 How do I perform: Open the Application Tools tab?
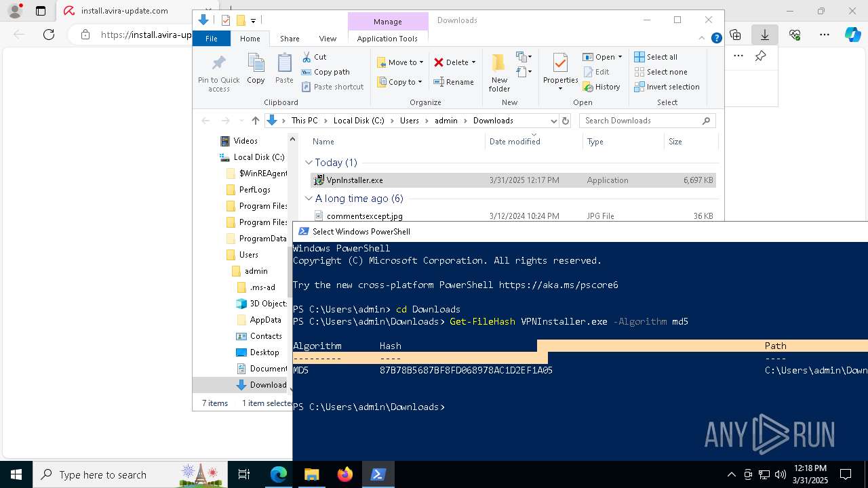387,39
